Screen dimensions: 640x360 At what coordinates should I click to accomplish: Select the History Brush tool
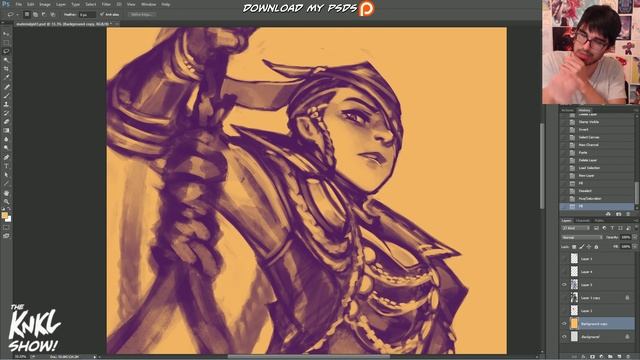[6, 113]
